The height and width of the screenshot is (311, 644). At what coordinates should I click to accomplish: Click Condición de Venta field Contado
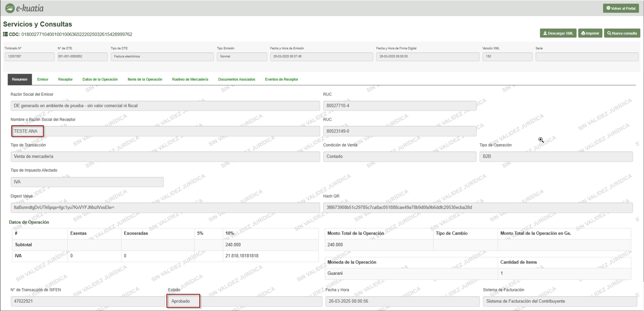click(400, 157)
